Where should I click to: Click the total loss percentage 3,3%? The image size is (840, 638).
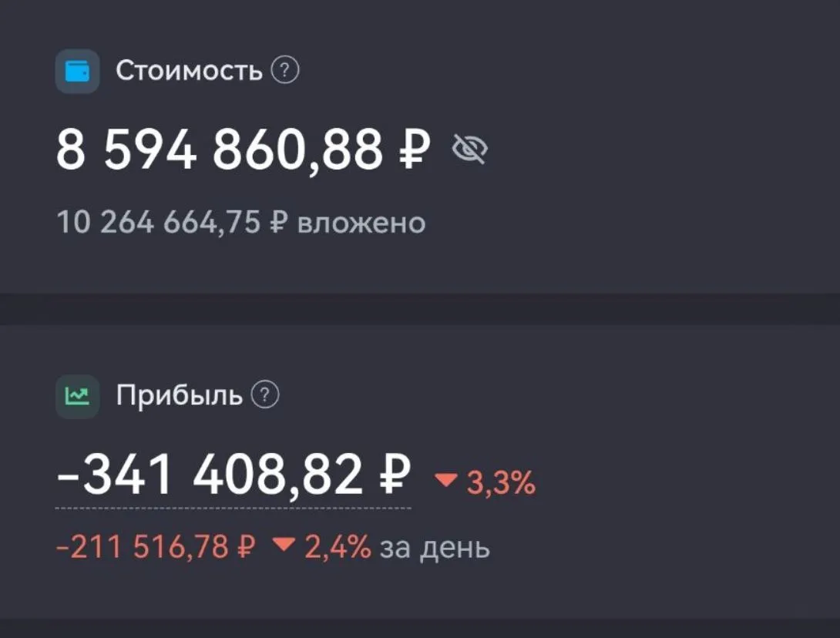click(x=501, y=482)
